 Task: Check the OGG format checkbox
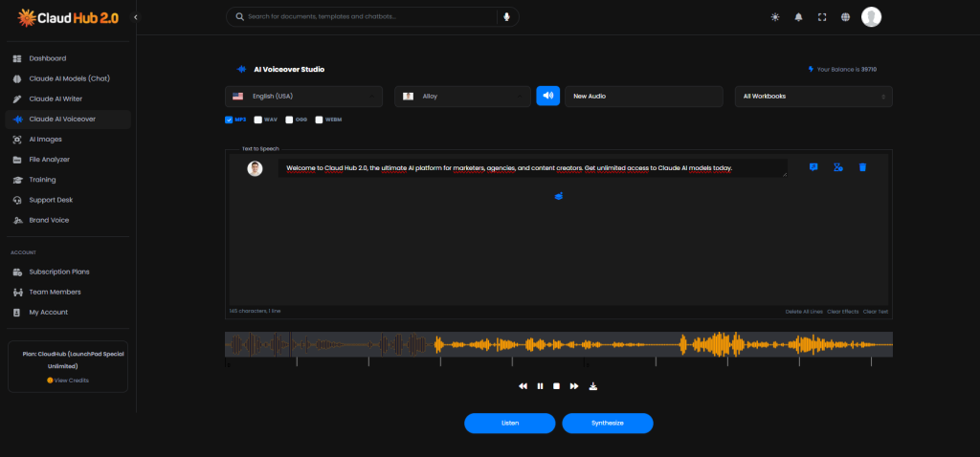click(289, 120)
